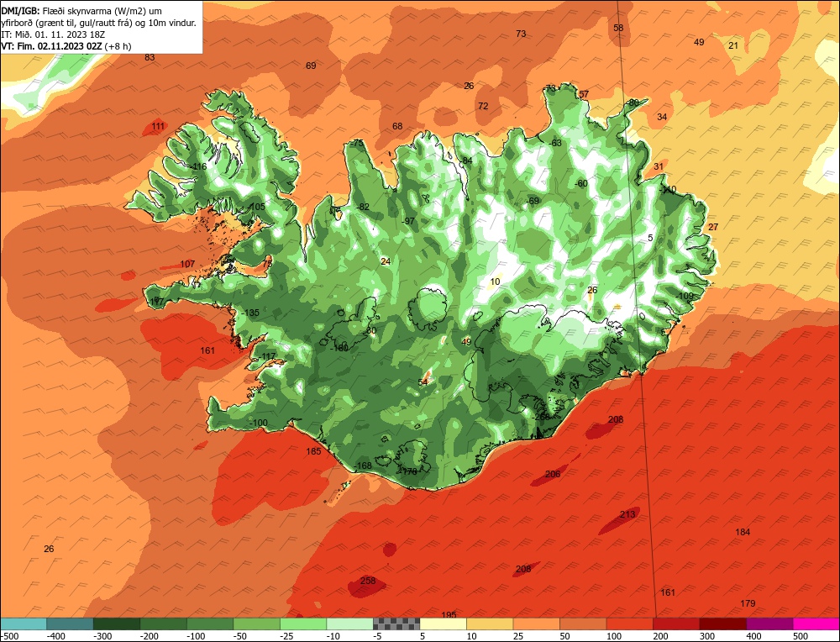Click the yellow-orange 10 to 25 swatch
Screen dimensions: 840x642
(490, 624)
